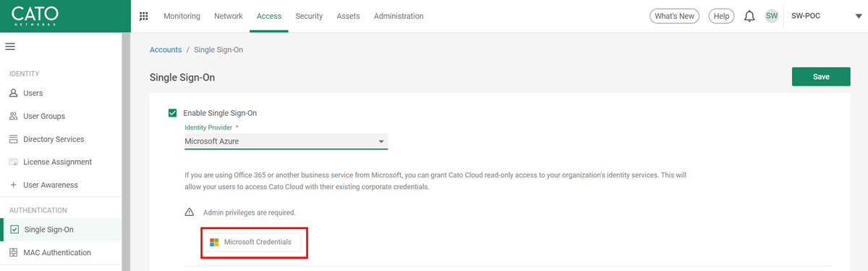Click the What's New button

click(674, 16)
